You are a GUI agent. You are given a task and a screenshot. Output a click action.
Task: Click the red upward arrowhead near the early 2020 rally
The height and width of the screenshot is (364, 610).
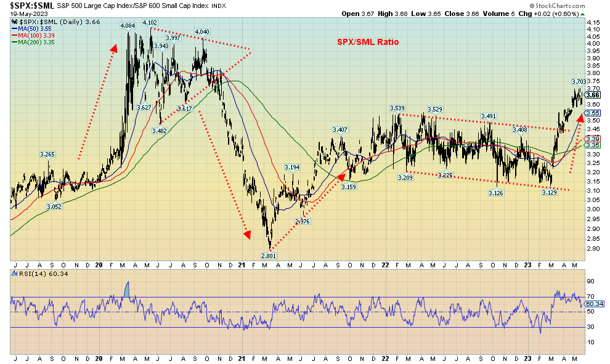pyautogui.click(x=114, y=47)
